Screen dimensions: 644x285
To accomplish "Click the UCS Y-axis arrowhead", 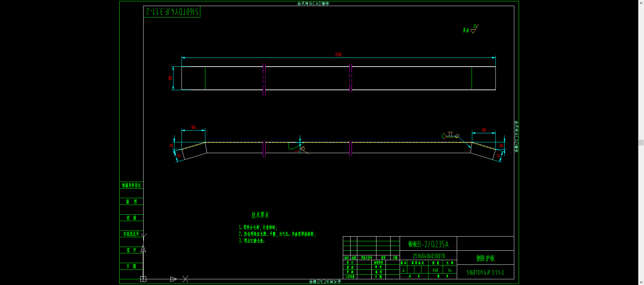I will click(143, 249).
